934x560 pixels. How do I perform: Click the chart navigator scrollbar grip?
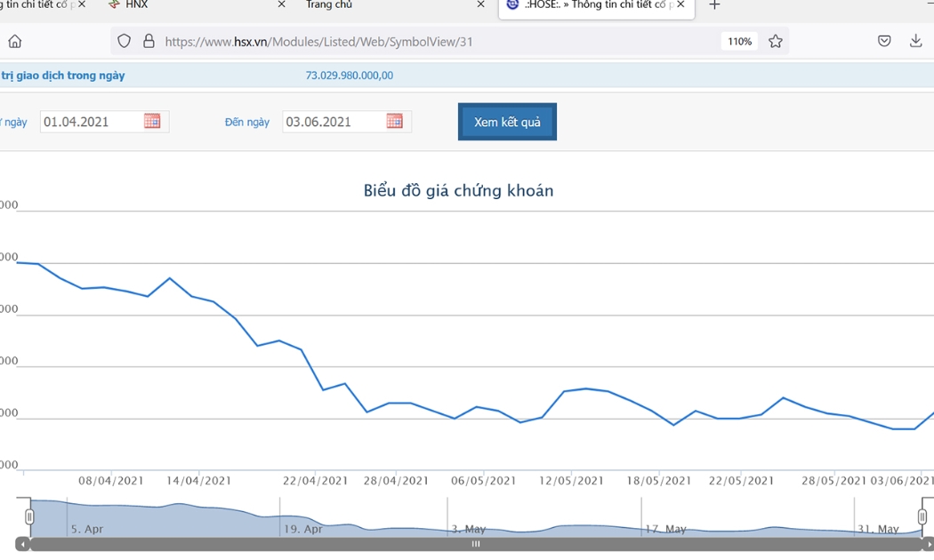point(475,544)
